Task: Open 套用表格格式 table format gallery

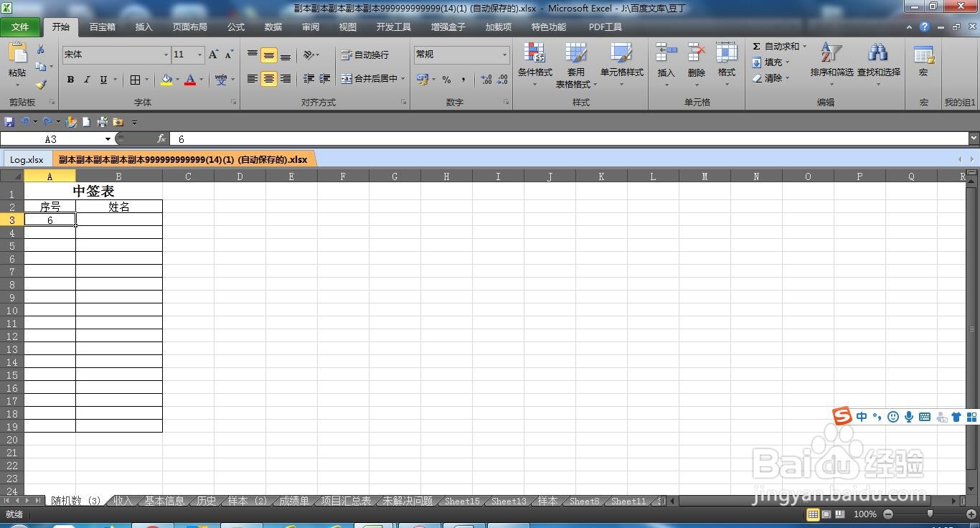Action: coord(576,65)
